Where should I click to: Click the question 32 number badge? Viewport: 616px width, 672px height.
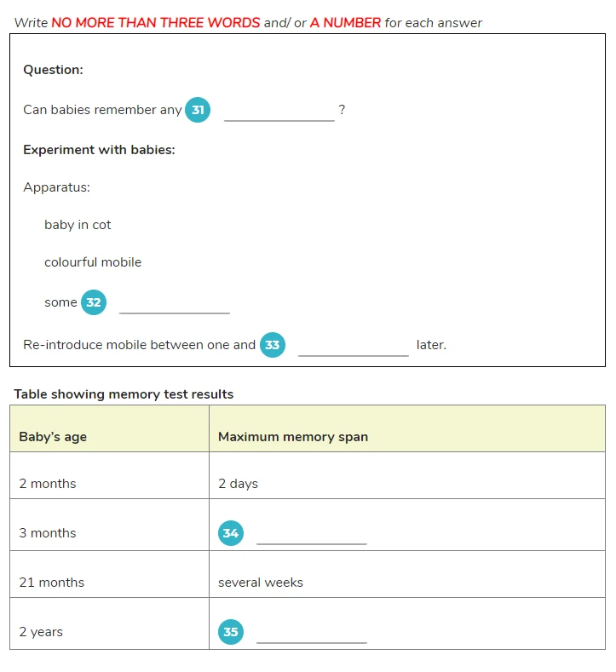94,302
